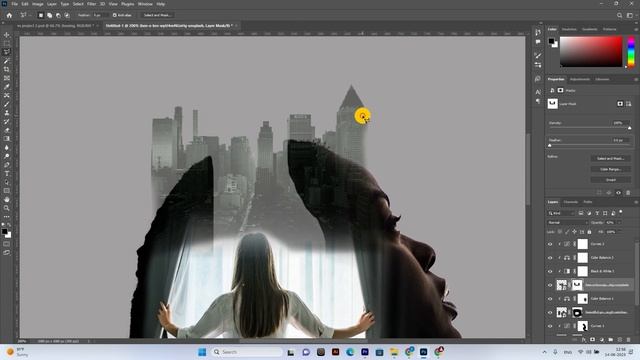Open the Opacity dropdown arrow
Image resolution: width=640 pixels, height=360 pixels.
[619, 222]
